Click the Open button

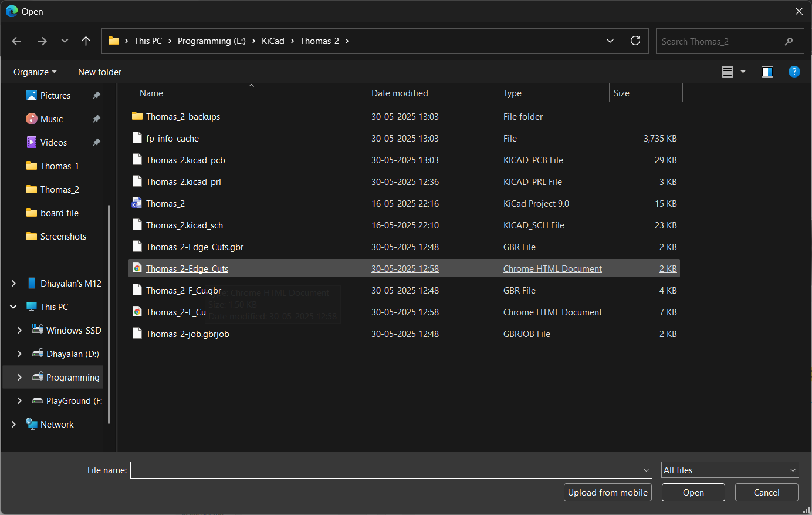click(693, 492)
